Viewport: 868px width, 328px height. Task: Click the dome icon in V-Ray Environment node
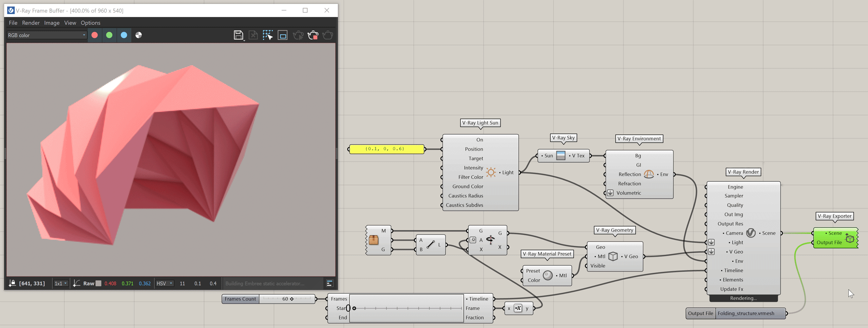pos(649,174)
